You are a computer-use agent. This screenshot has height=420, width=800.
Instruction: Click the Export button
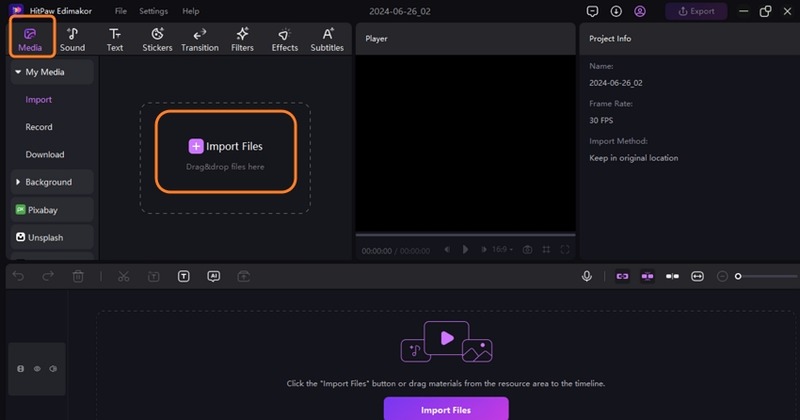pos(696,11)
